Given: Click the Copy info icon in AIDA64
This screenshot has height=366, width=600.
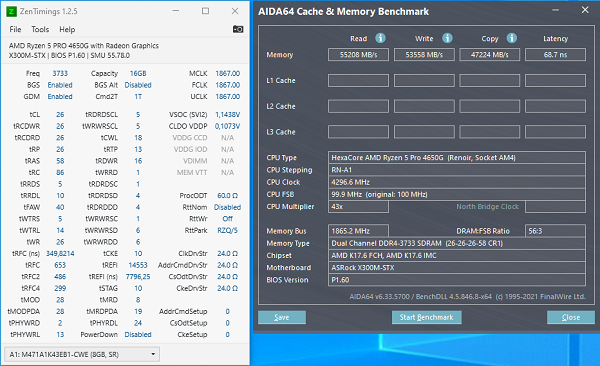Looking at the screenshot, I should [512, 38].
